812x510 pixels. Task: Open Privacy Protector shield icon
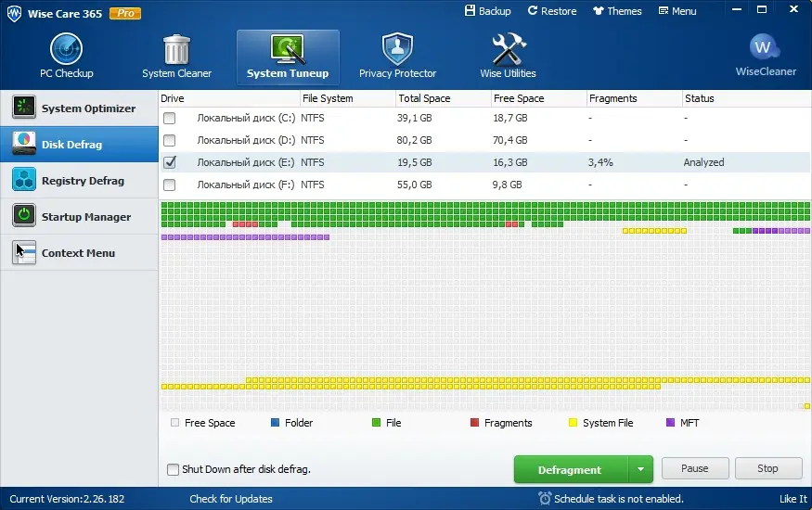(x=397, y=50)
